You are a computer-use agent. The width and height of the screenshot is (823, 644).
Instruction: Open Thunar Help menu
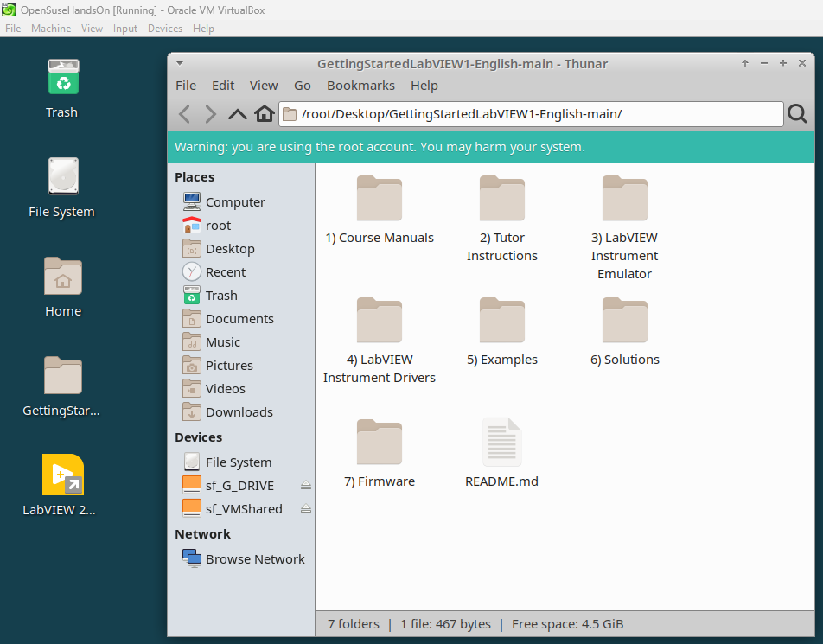[x=424, y=86]
